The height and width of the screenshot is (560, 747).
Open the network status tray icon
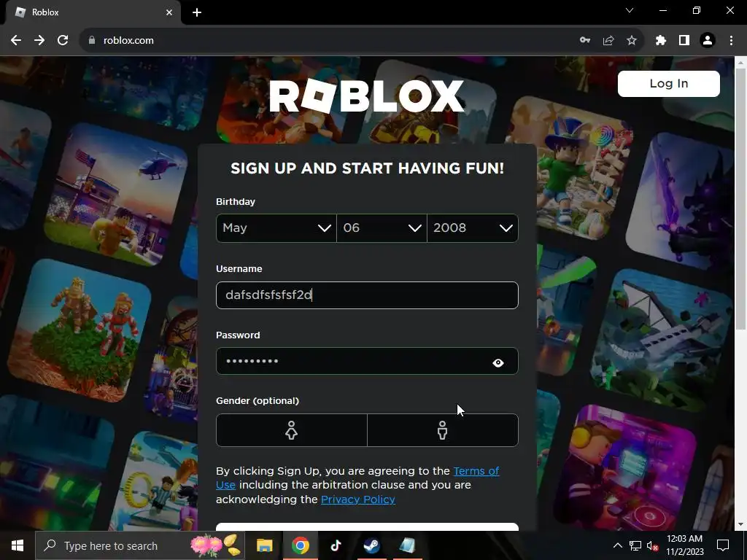(x=635, y=545)
